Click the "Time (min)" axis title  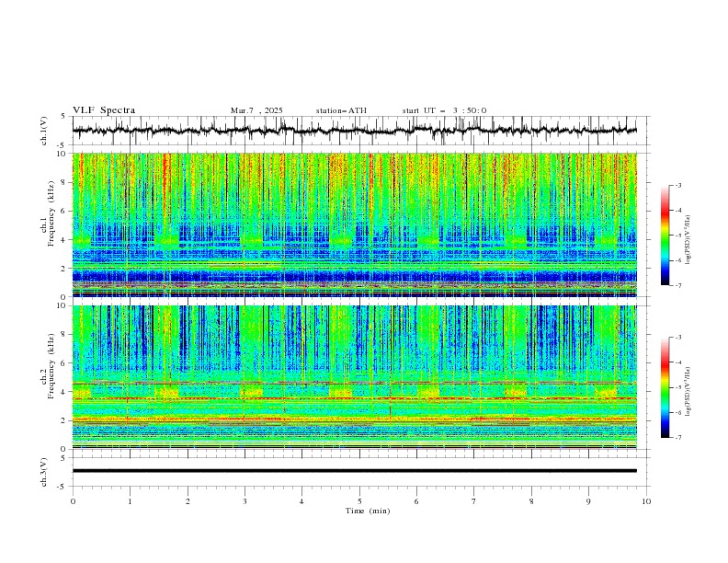pos(368,511)
